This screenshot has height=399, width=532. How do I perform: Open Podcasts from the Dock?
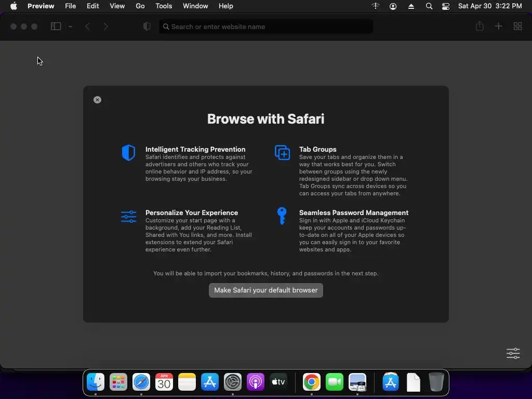tap(256, 382)
